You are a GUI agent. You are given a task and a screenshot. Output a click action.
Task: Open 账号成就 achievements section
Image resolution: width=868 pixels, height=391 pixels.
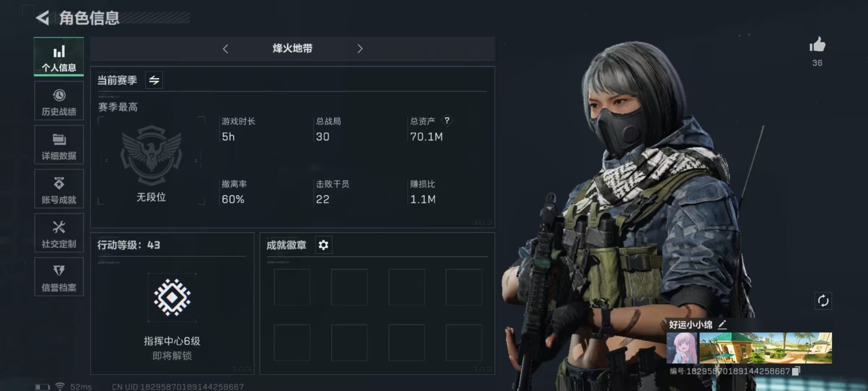(x=59, y=189)
